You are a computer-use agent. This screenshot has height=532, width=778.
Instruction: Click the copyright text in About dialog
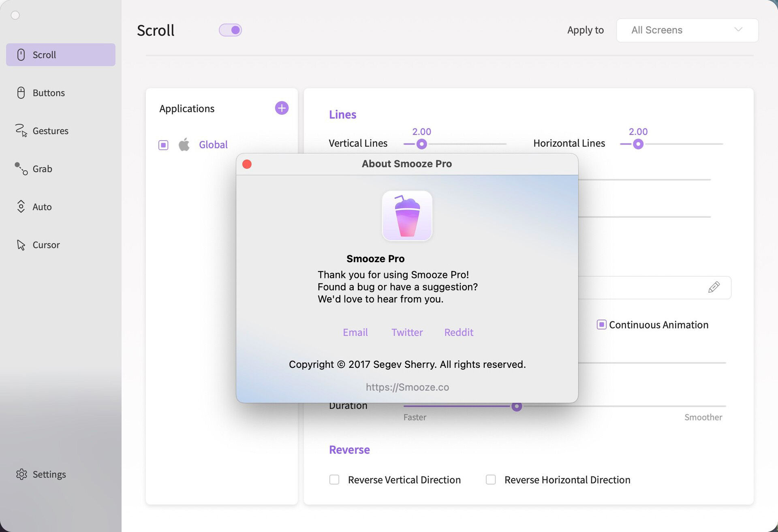pos(407,364)
